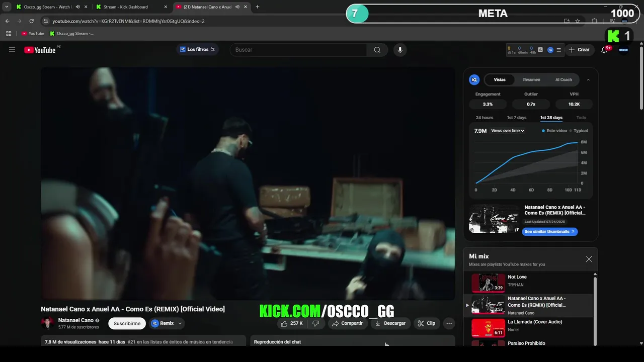Open the tab search dropdown arrow

tap(7, 7)
